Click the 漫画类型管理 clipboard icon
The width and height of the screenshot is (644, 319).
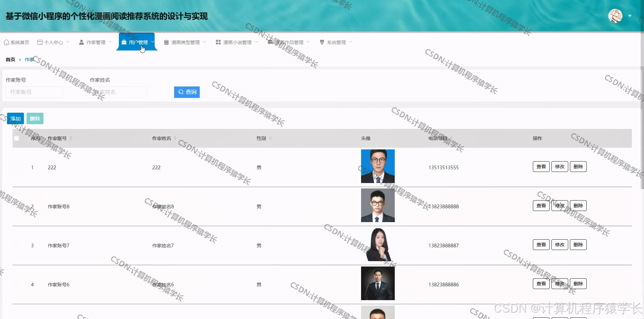166,42
